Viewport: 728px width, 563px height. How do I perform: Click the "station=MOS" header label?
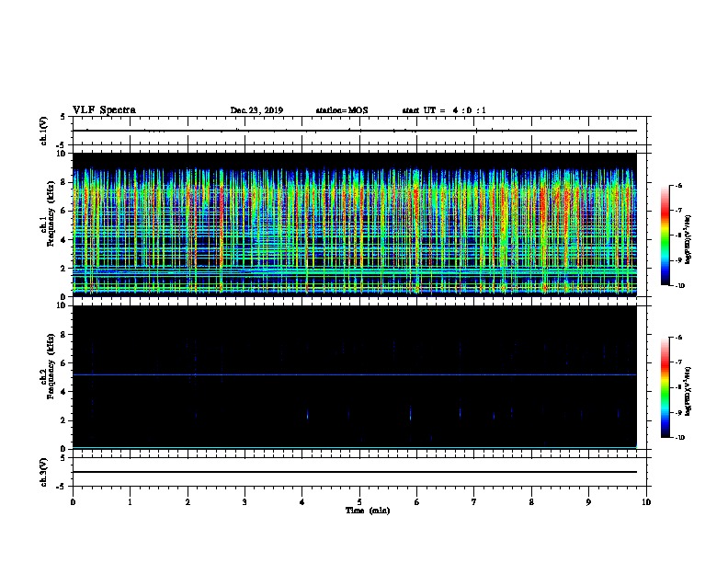tap(342, 110)
